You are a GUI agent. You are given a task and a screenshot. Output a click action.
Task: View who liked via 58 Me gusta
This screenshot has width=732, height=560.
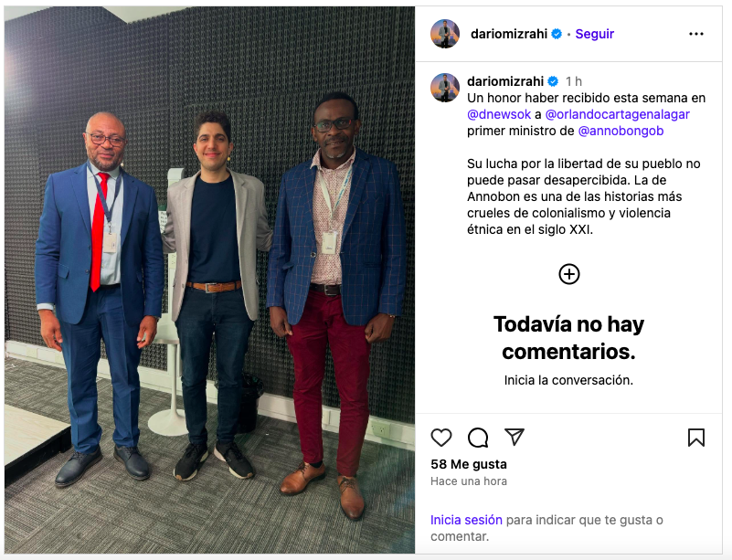click(468, 464)
